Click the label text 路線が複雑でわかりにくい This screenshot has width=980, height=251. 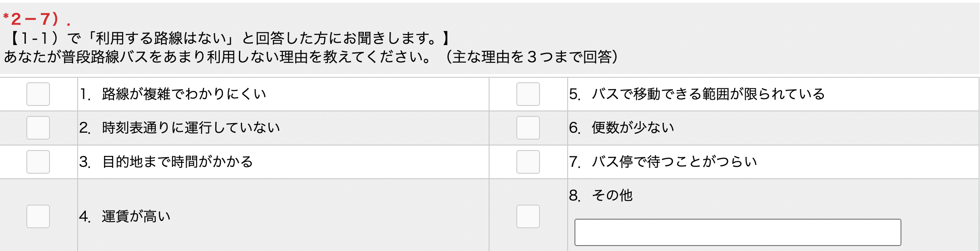[184, 94]
